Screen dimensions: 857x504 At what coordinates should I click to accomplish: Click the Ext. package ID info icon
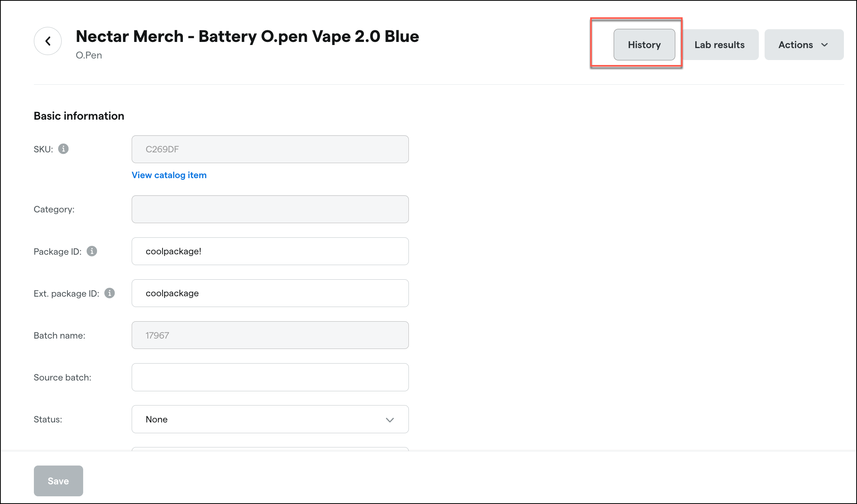[110, 293]
